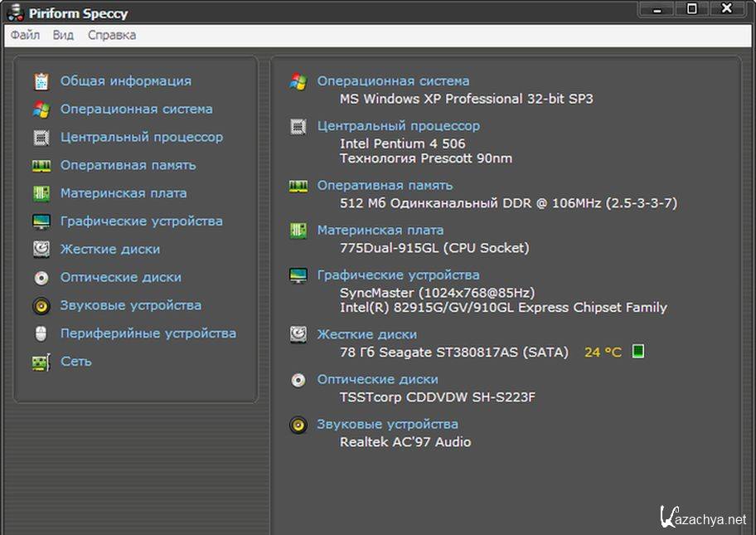756x535 pixels.
Task: Select Жесткие диски in the sidebar
Action: [109, 249]
